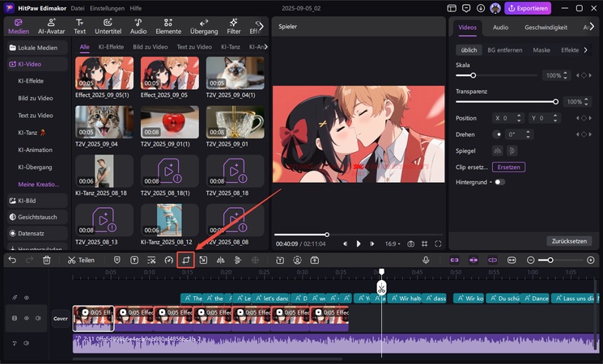Click the BG entfernen sub-tab
This screenshot has width=603, height=364.
504,50
